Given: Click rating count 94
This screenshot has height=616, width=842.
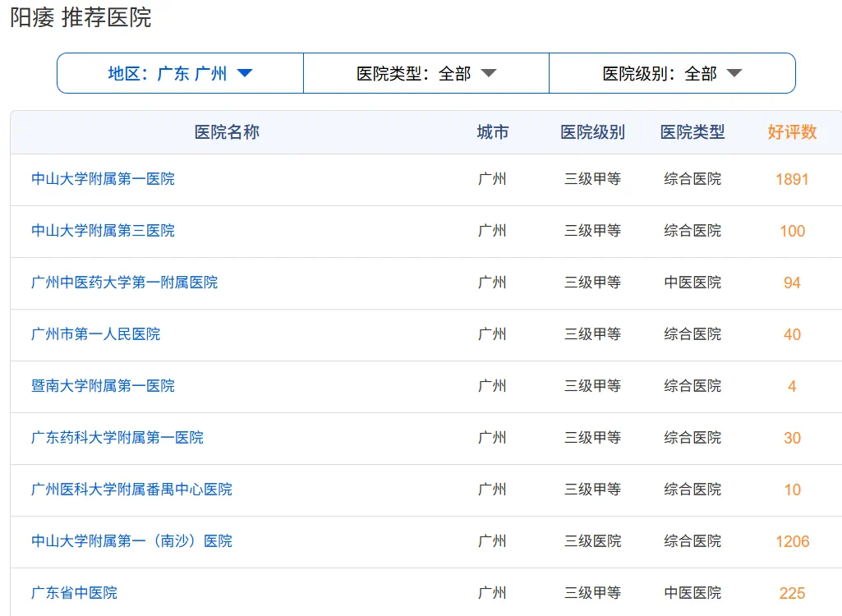Looking at the screenshot, I should [792, 283].
